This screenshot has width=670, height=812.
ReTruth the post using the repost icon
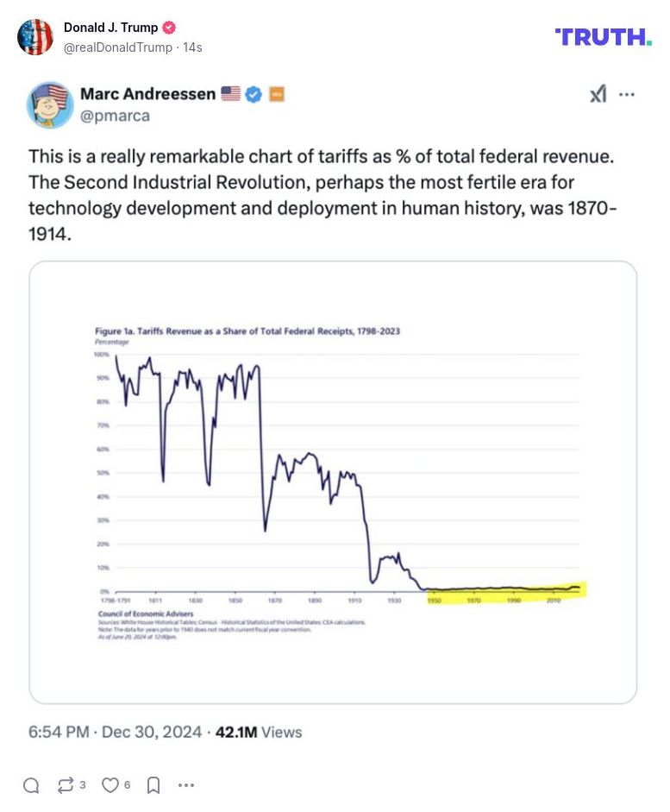point(66,785)
